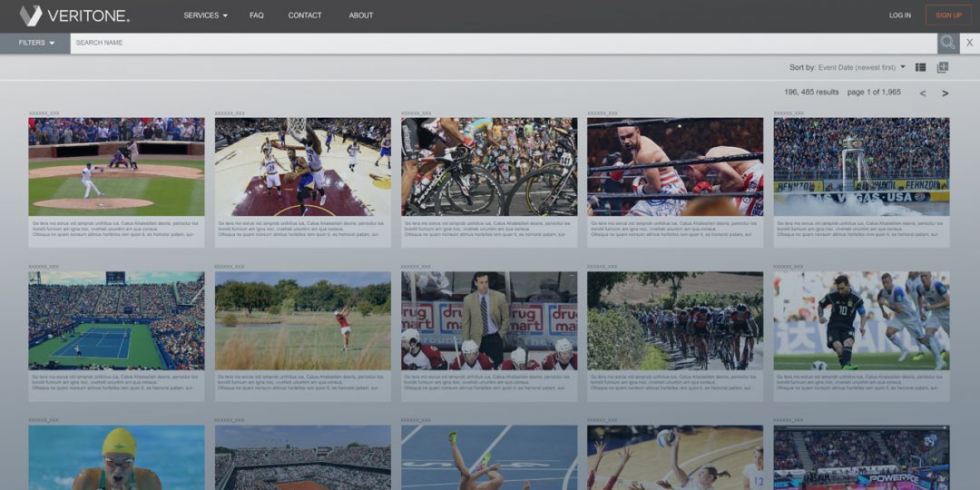Open the swimmer in yellow cap thumbnail

[x=116, y=457]
